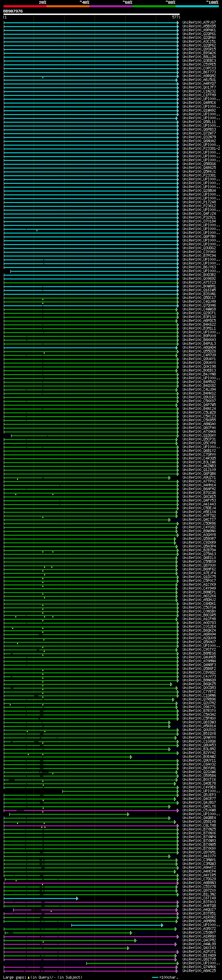222x980 pixels.
Task: Click the green ~80% identity legend segment
Action: [x=154, y=6]
